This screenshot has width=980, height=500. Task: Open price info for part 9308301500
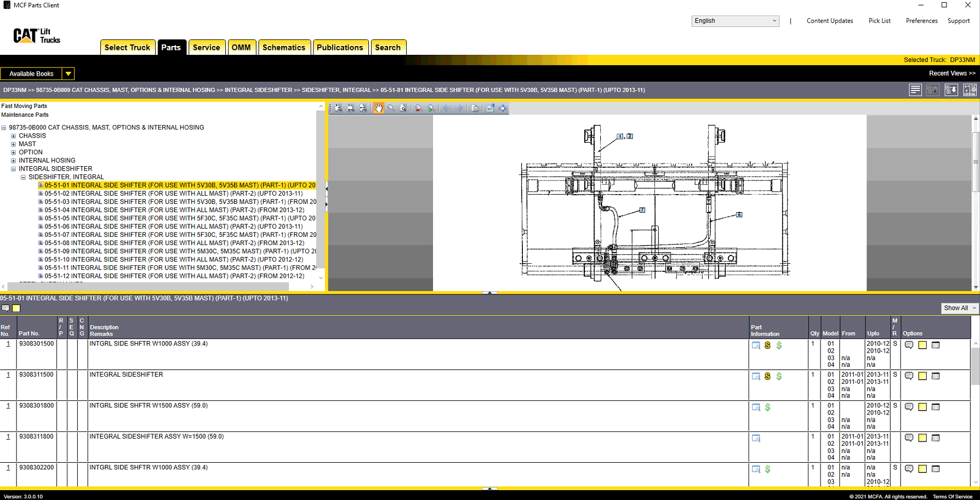click(779, 345)
